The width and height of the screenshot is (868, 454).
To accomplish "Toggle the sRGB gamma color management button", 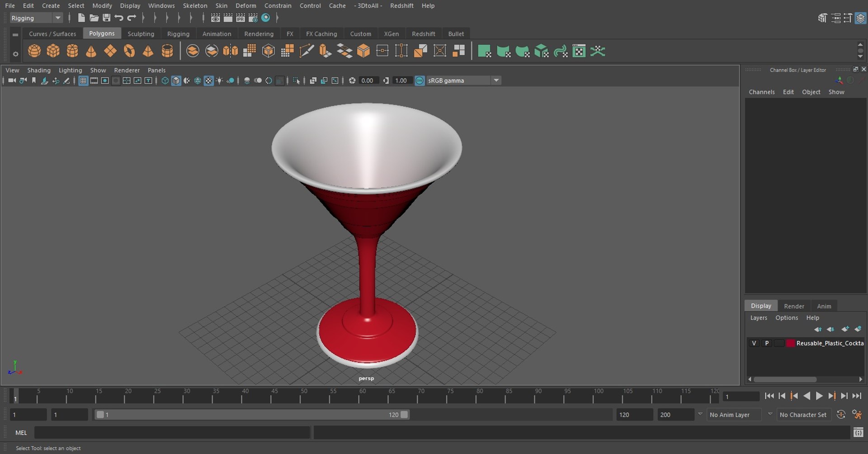I will [420, 80].
